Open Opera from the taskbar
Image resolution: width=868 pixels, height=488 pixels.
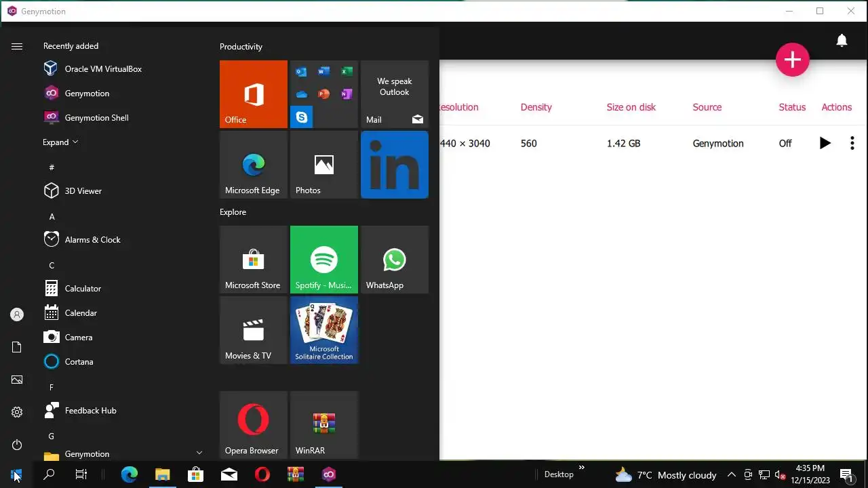[262, 474]
